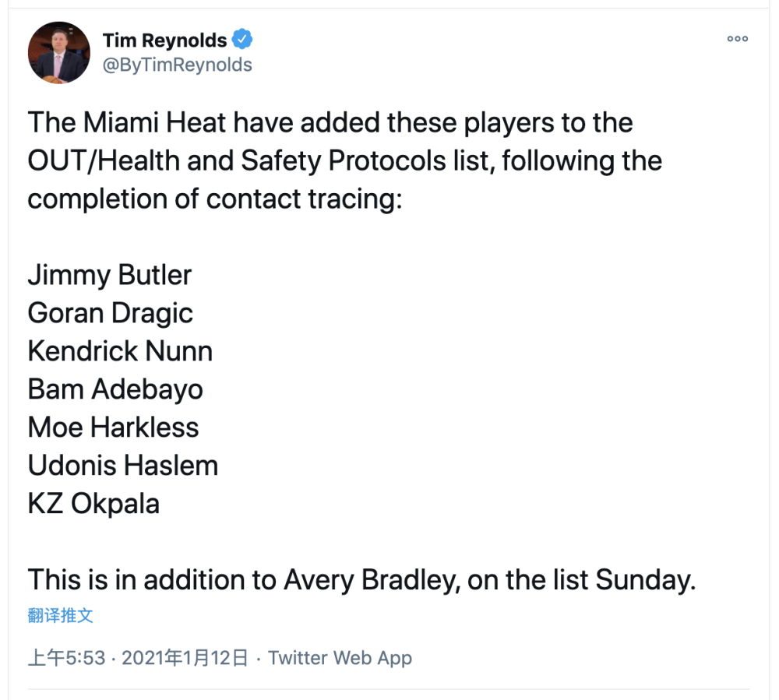Click Udonis Haslem in the tweet
This screenshot has width=779, height=700.
coord(123,466)
